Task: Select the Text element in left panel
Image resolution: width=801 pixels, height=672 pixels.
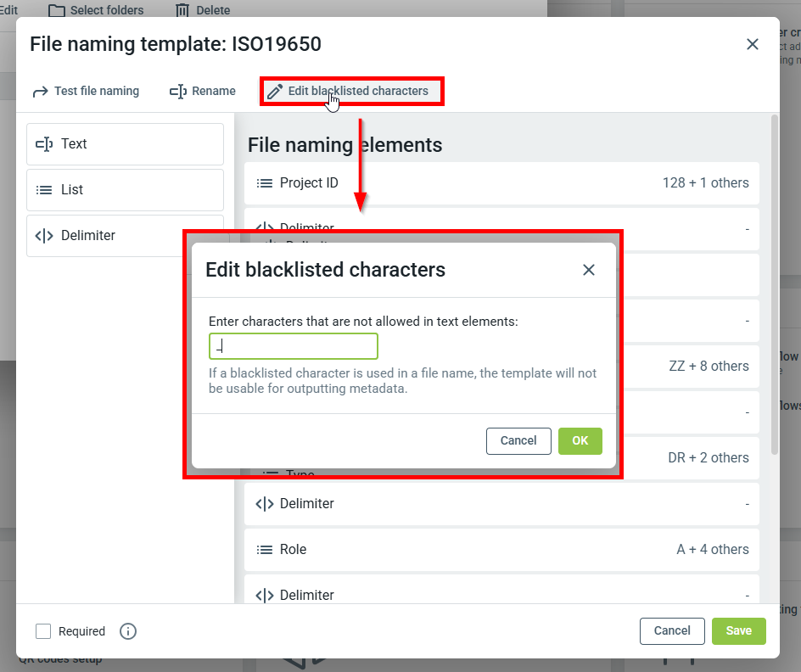Action: coord(125,144)
